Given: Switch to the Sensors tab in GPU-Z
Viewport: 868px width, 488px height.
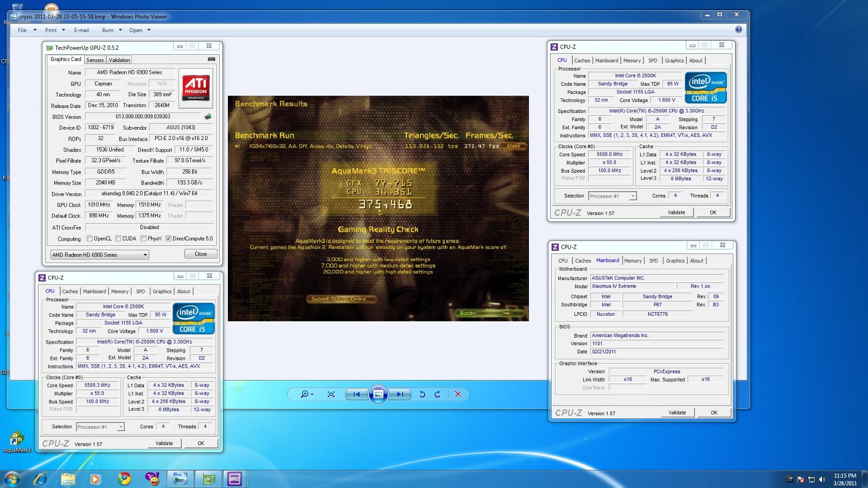Looking at the screenshot, I should point(95,60).
